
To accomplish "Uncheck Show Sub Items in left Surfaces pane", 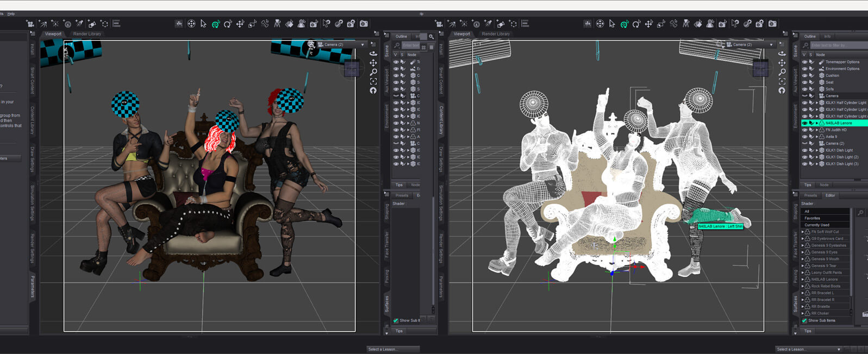I will point(396,321).
